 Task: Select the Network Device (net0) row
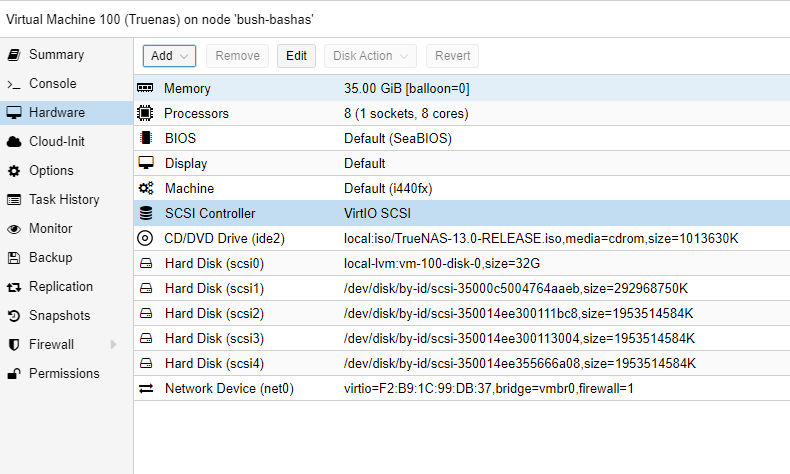click(x=462, y=388)
